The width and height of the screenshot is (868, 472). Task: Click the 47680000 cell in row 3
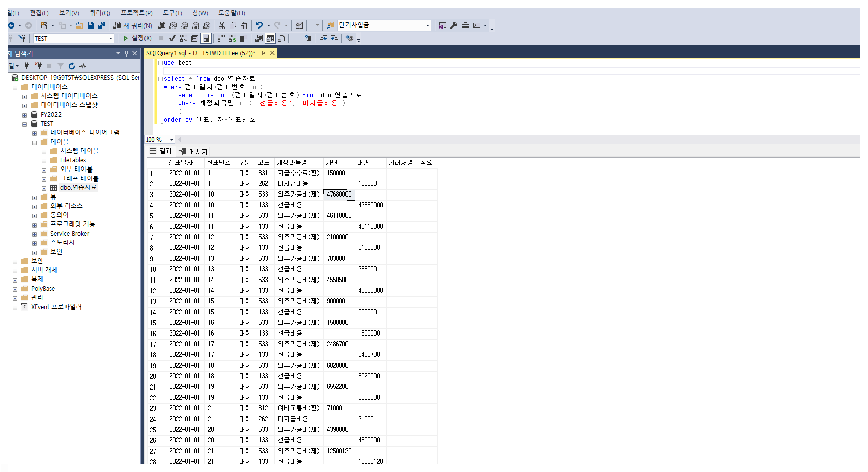tap(339, 195)
